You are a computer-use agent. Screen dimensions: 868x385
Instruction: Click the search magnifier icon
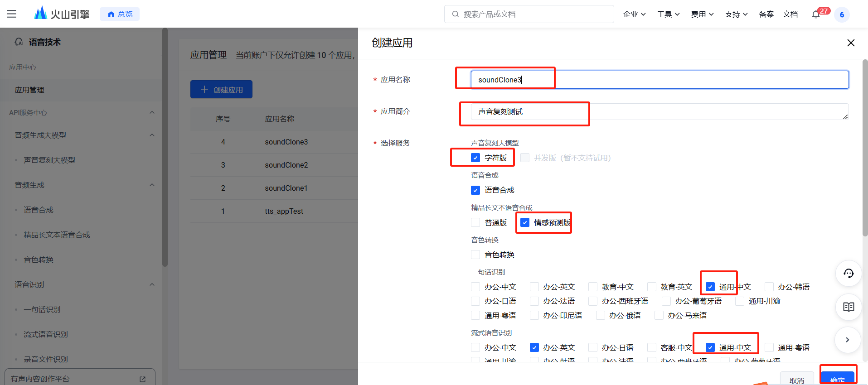pos(455,14)
